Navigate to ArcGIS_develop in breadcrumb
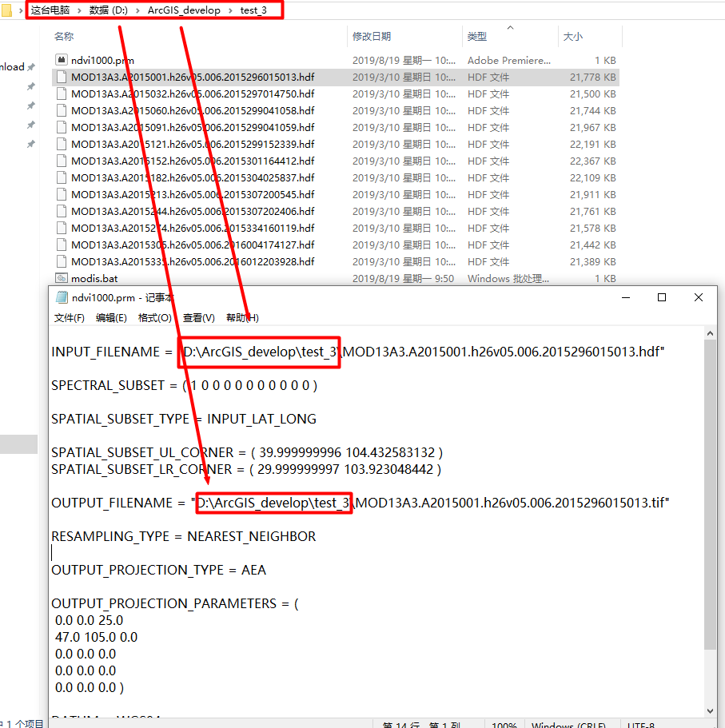 [x=184, y=10]
